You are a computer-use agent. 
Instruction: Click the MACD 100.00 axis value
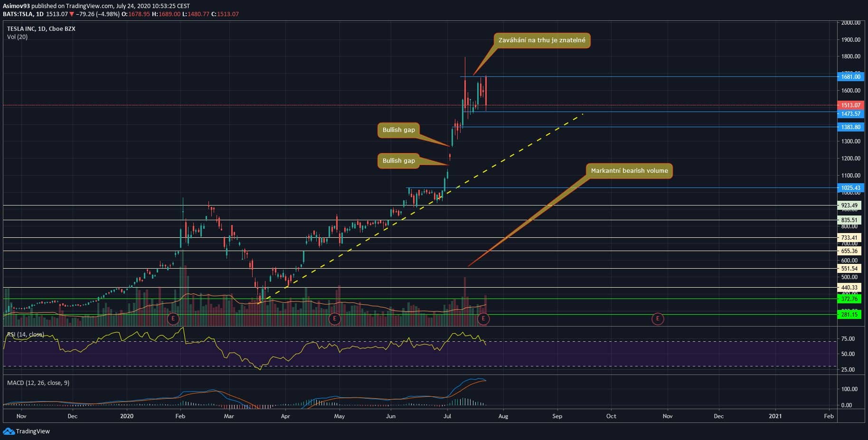pyautogui.click(x=849, y=389)
